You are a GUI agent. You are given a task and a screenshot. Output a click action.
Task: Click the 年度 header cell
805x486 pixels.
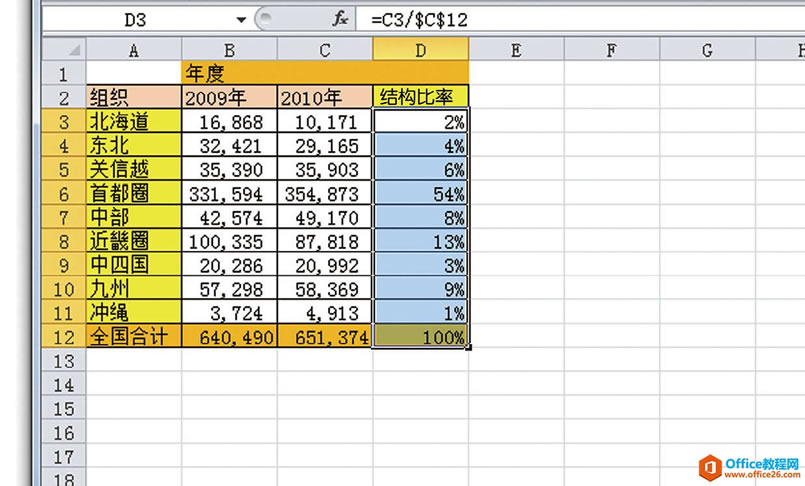[x=325, y=73]
